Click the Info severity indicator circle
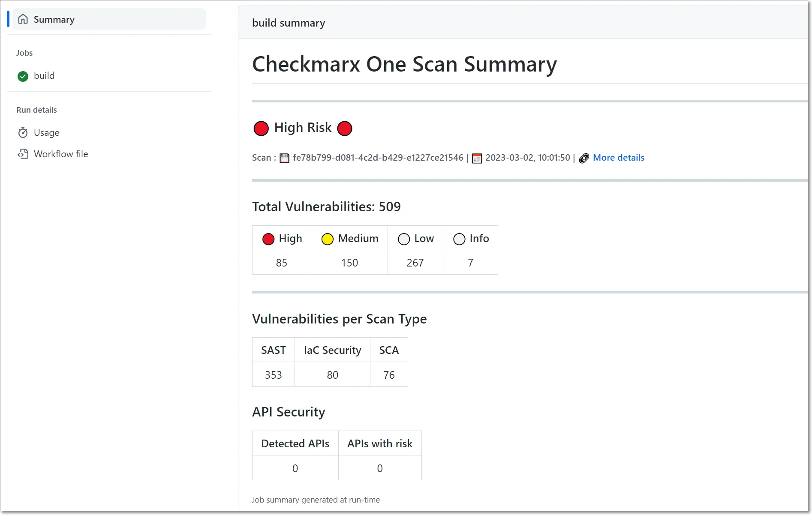This screenshot has height=515, width=812. click(x=459, y=239)
